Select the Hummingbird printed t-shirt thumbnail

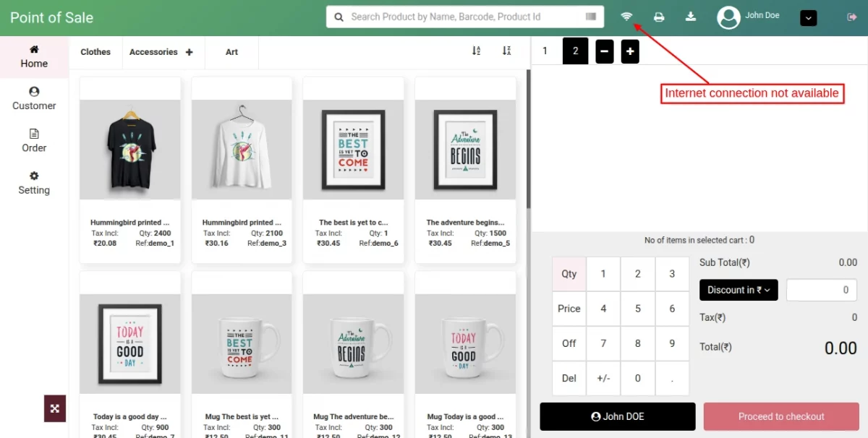[129, 150]
